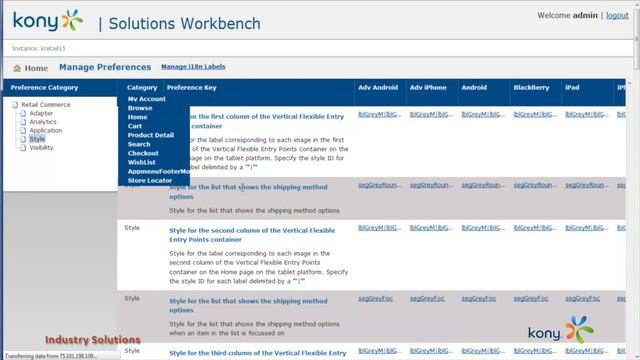Open segGreyFoc value under Android
640x360 pixels.
coord(479,299)
